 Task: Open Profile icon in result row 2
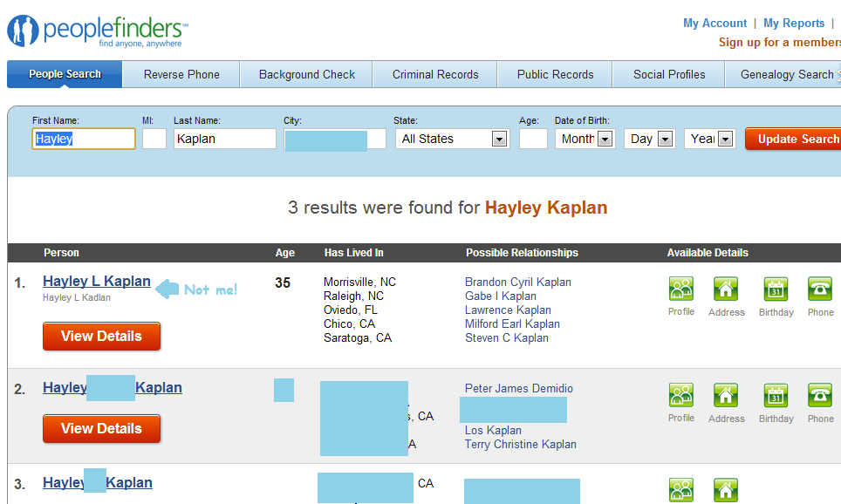[681, 395]
